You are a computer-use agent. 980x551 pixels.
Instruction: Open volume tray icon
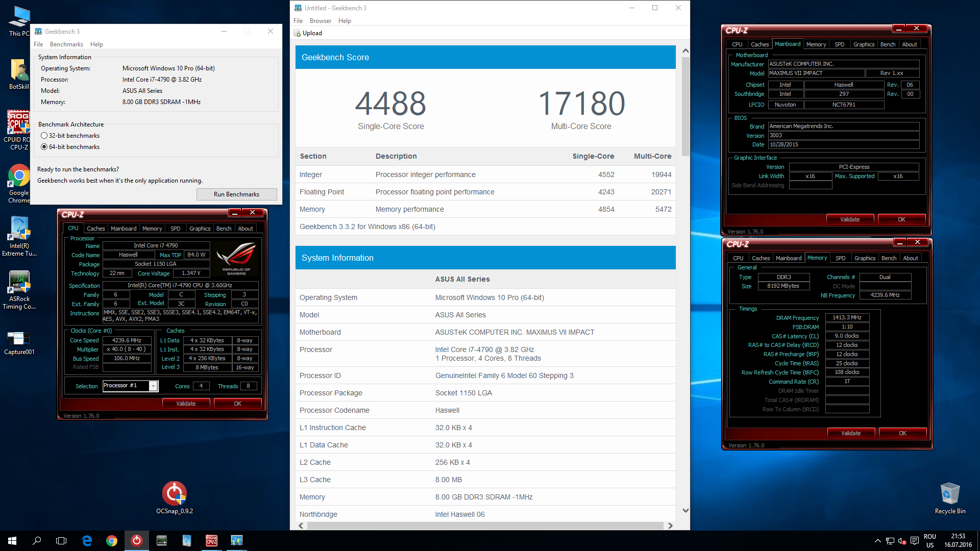902,541
